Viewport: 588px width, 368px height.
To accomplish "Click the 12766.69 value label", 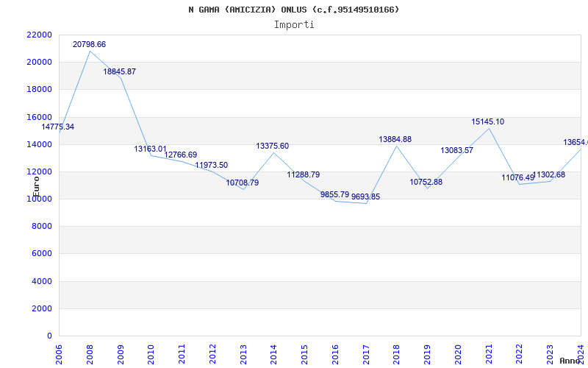I will click(x=181, y=155).
